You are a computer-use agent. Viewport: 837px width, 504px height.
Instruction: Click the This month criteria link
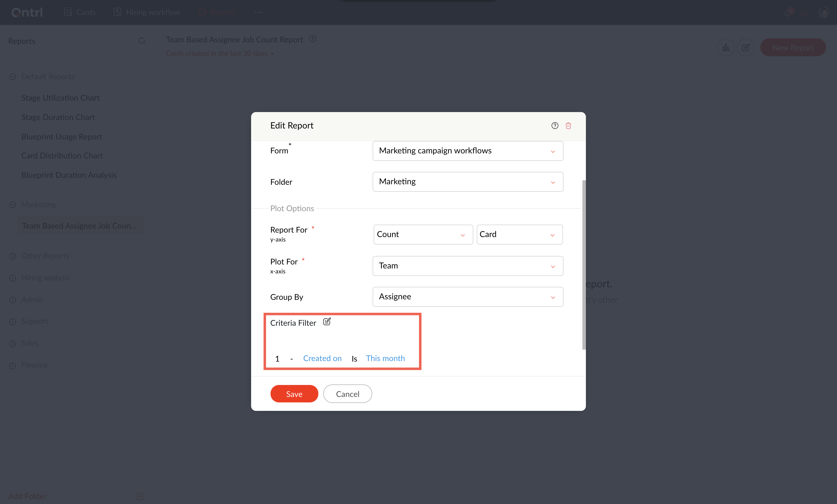[385, 358]
